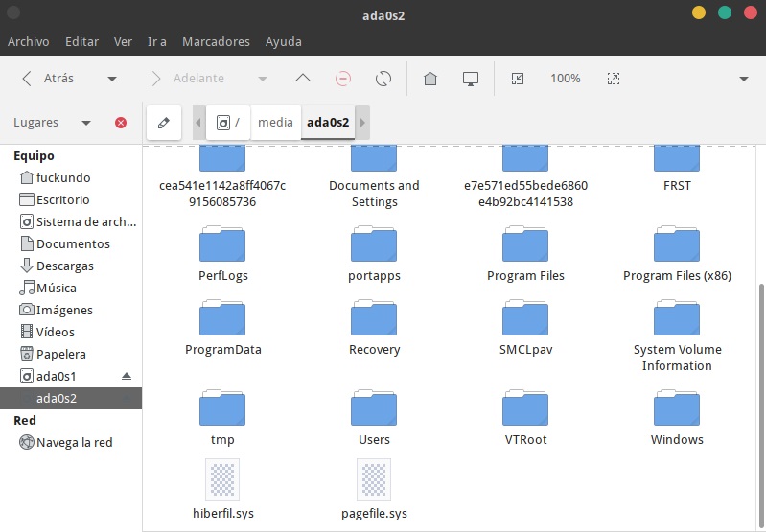Open the Editar menu

coord(82,42)
